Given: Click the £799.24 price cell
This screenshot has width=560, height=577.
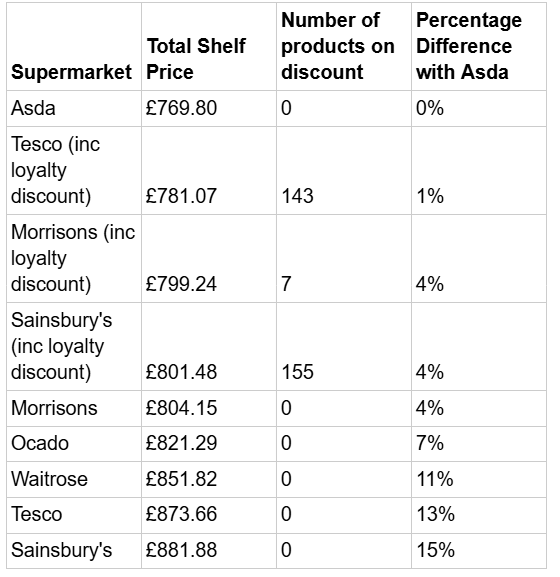Looking at the screenshot, I should [209, 259].
